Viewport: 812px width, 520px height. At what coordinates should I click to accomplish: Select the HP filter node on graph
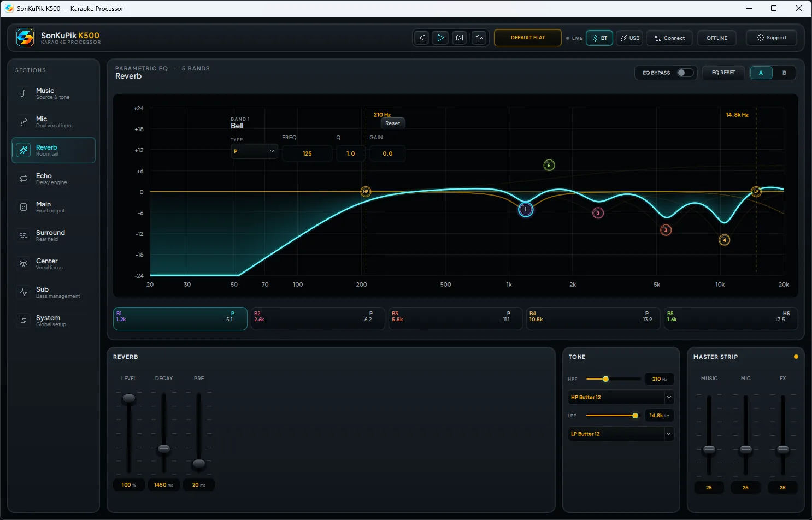366,192
